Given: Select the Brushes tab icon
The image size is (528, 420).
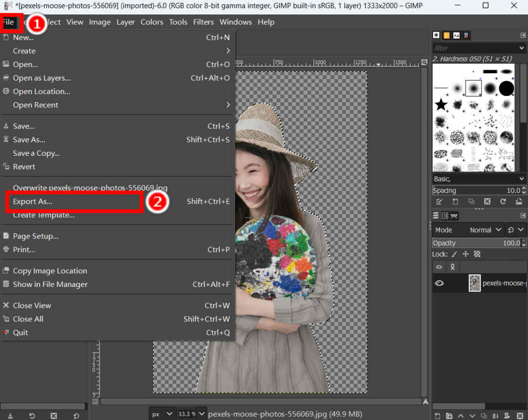Looking at the screenshot, I should (437, 35).
